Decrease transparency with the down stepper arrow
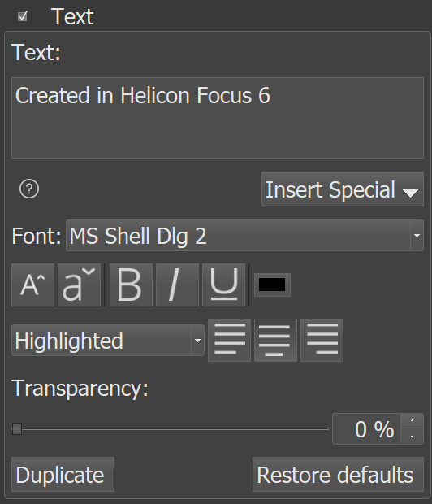This screenshot has width=432, height=504. tap(412, 437)
